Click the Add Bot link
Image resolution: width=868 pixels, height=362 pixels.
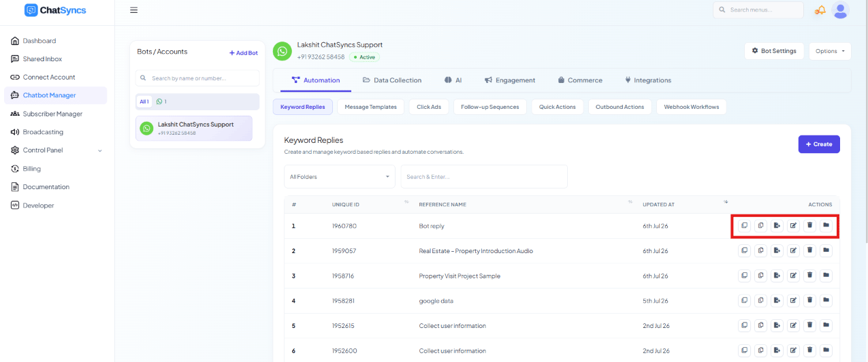(244, 53)
